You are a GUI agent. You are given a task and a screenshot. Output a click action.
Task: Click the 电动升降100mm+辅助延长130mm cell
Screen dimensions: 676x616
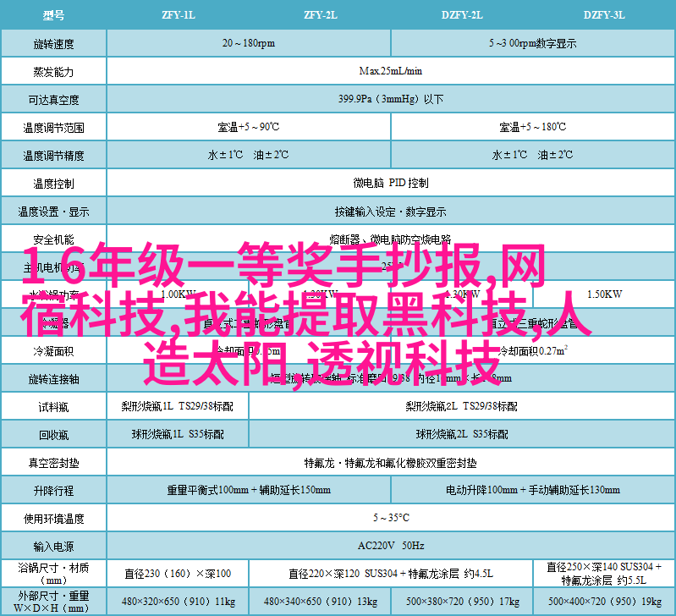pyautogui.click(x=532, y=491)
